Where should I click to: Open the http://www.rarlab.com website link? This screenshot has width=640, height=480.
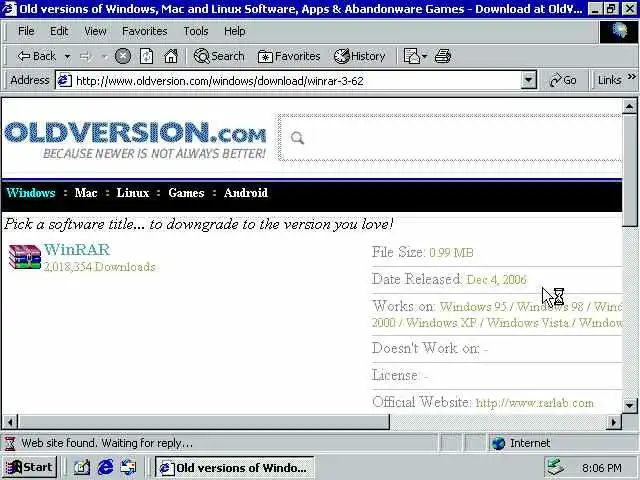pos(535,403)
